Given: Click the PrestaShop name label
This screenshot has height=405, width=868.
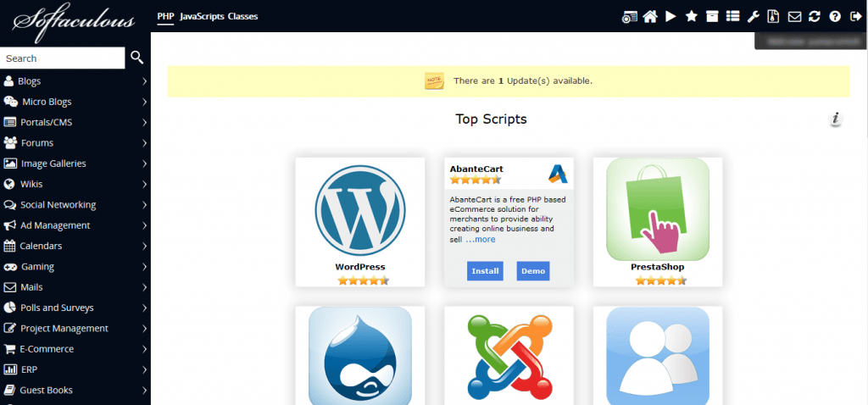Looking at the screenshot, I should click(658, 267).
